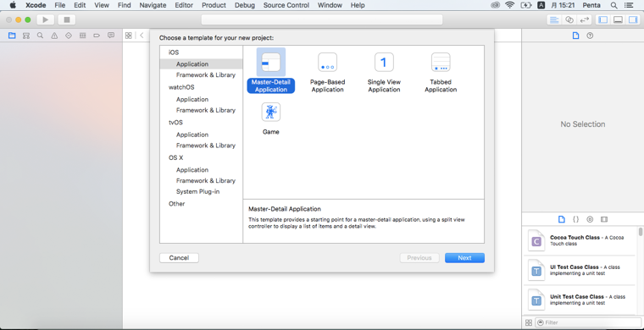The image size is (644, 330).
Task: Show the Object library icon
Action: pos(590,219)
